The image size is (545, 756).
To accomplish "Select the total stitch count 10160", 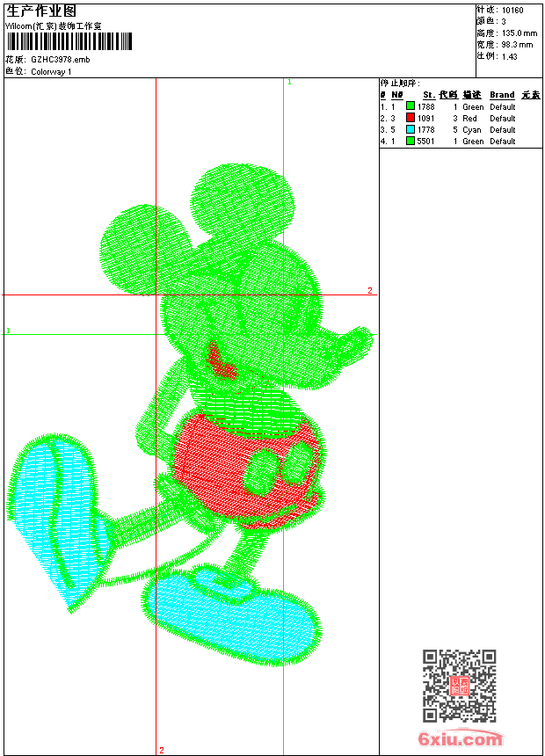I will [512, 11].
